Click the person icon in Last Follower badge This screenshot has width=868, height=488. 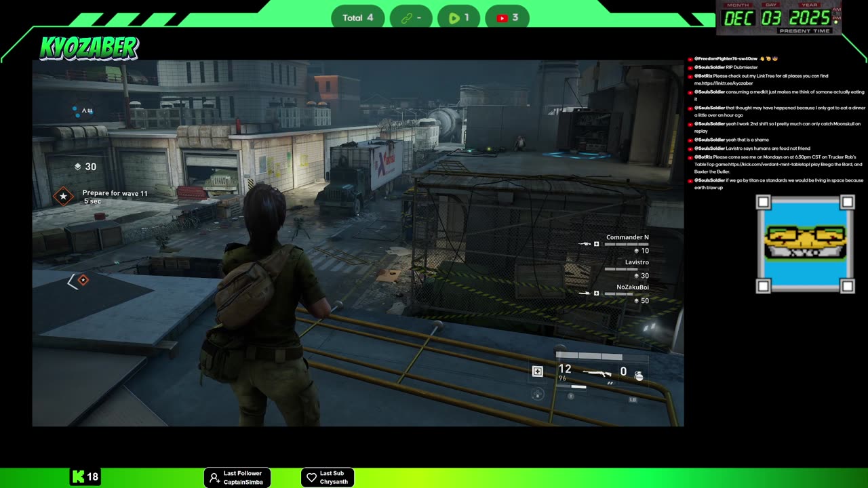[214, 478]
